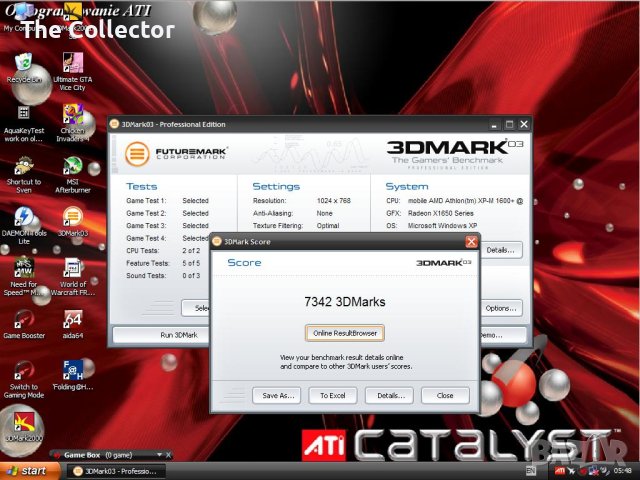Click the Anti-Aliasing None value
The width and height of the screenshot is (640, 480).
point(324,213)
